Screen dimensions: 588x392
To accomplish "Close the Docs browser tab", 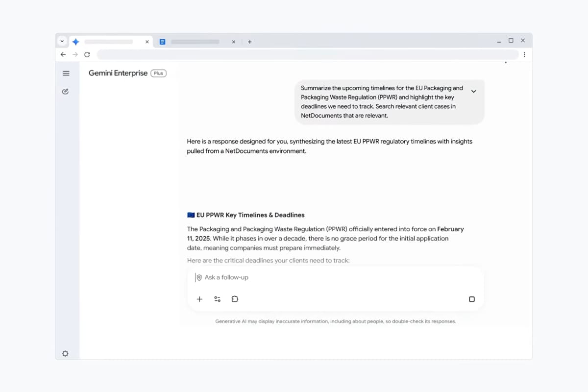I will point(233,42).
